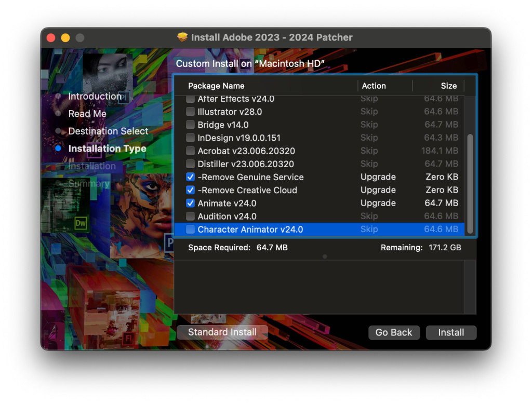Click the Standard Install button

pyautogui.click(x=222, y=332)
